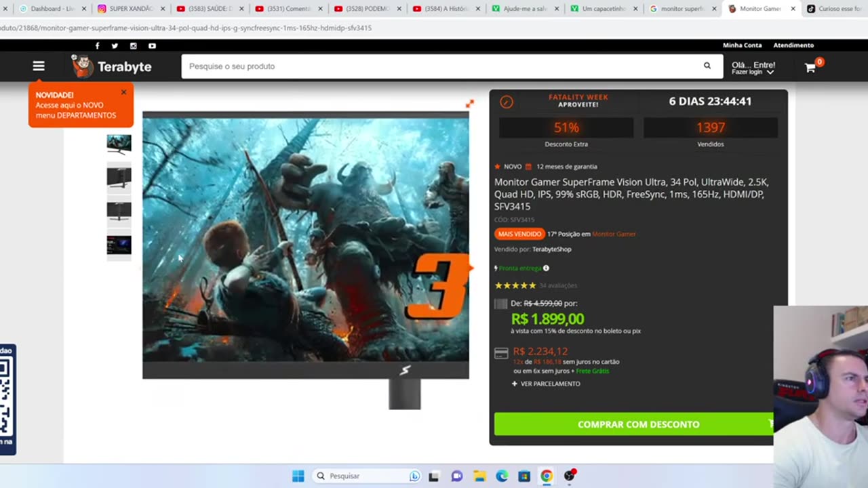Open the Bing icon in taskbar search
The width and height of the screenshot is (868, 488).
click(x=414, y=476)
